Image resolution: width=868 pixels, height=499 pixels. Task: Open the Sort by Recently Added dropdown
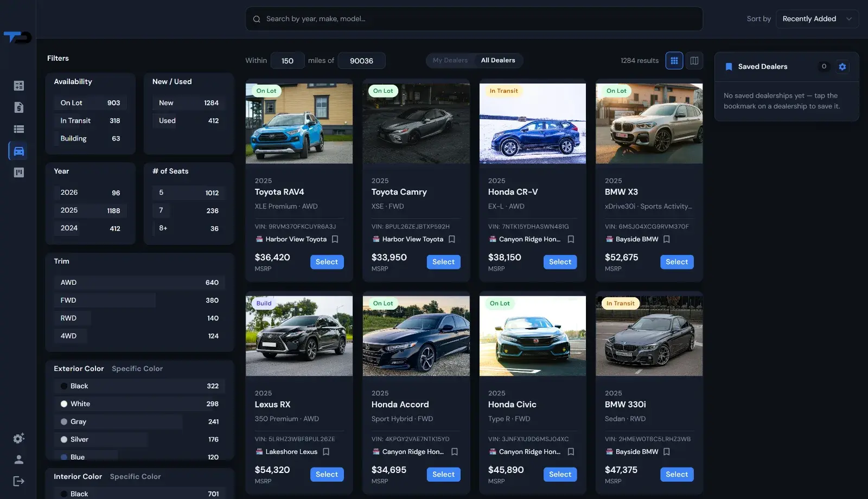(817, 19)
